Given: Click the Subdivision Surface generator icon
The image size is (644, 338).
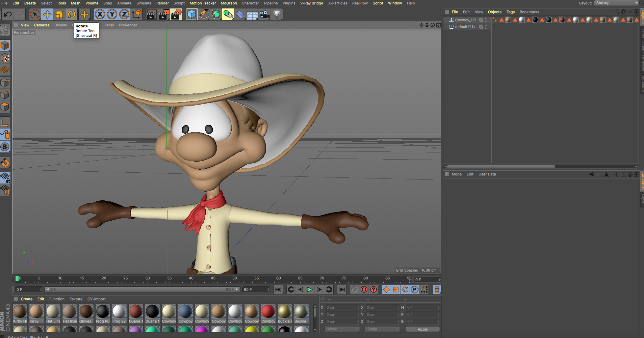Looking at the screenshot, I should click(x=216, y=14).
